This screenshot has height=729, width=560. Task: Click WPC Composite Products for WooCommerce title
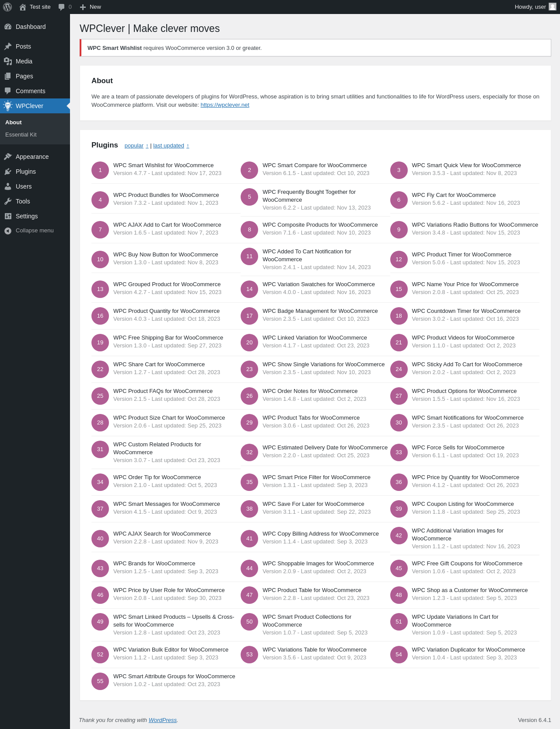[320, 225]
